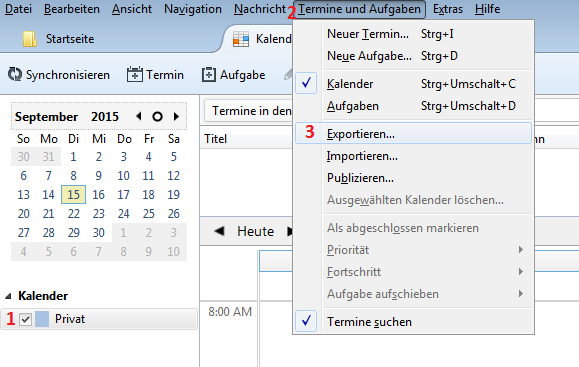Click the Privat calendar color swatch
This screenshot has height=367, width=579.
(42, 319)
